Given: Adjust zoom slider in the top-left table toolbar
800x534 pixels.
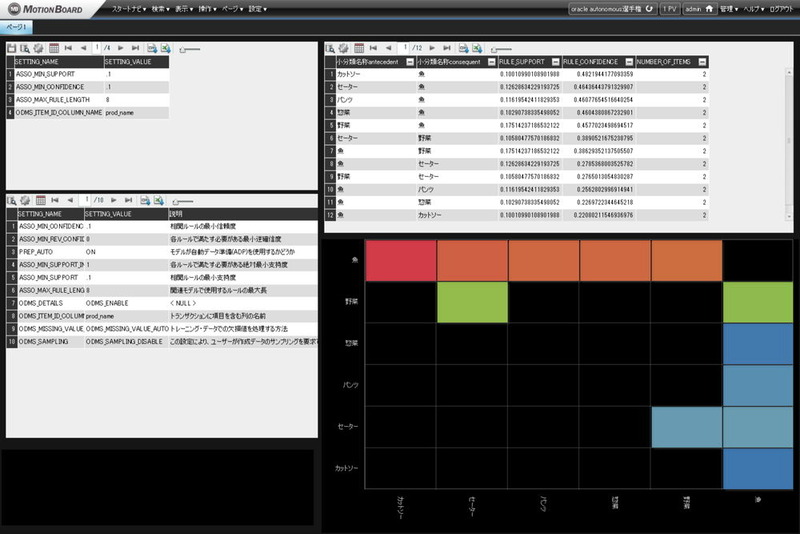Looking at the screenshot, I should point(189,49).
